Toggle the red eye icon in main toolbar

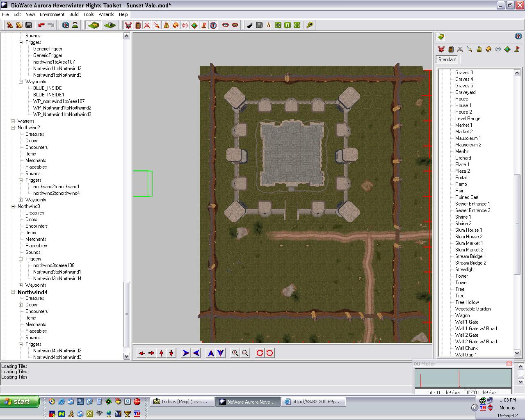pyautogui.click(x=225, y=25)
